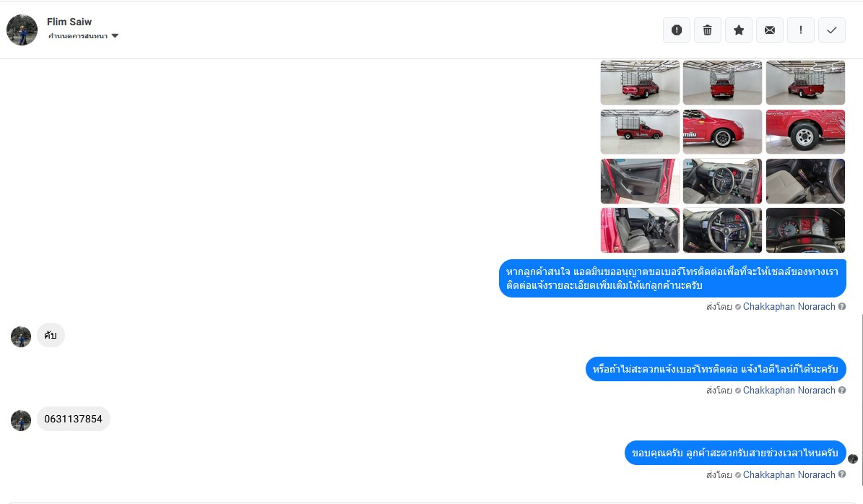Open help icon beside last Chakkaphan Norarach
This screenshot has width=863, height=504.
point(842,474)
